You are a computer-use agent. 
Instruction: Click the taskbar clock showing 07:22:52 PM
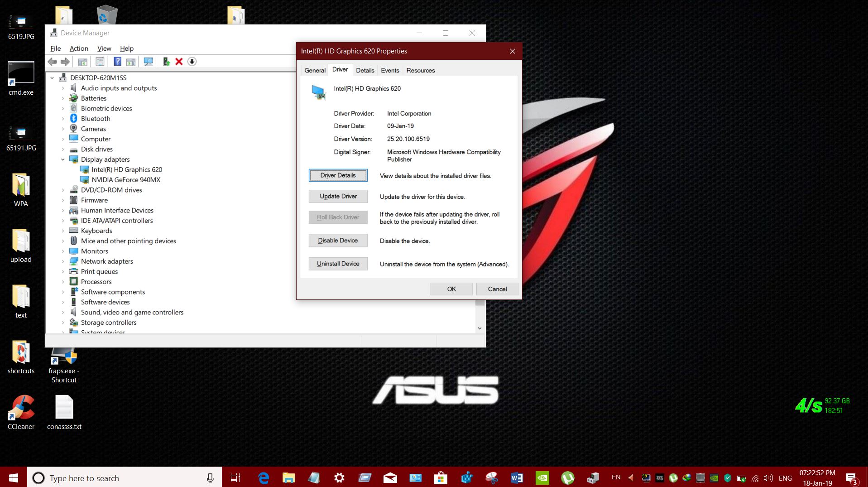(x=817, y=478)
